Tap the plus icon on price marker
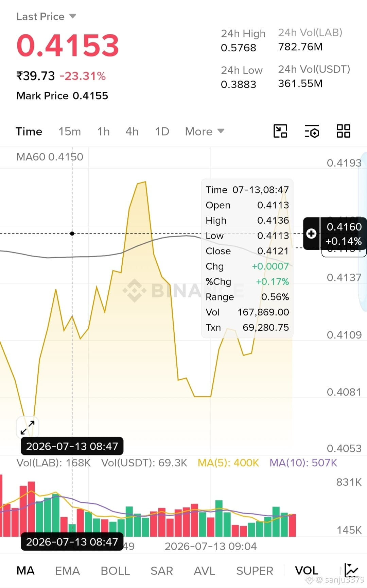This screenshot has width=367, height=588. (x=311, y=234)
